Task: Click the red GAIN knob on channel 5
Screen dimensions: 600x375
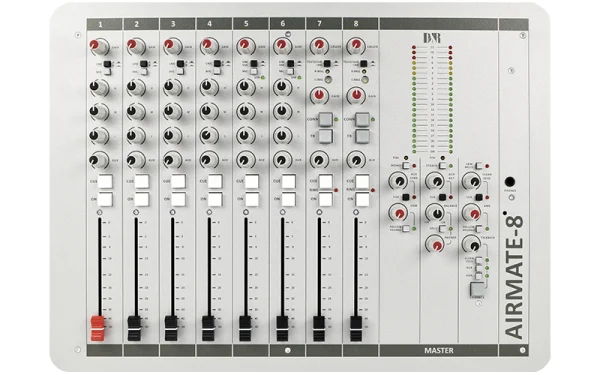Action: coord(246,47)
